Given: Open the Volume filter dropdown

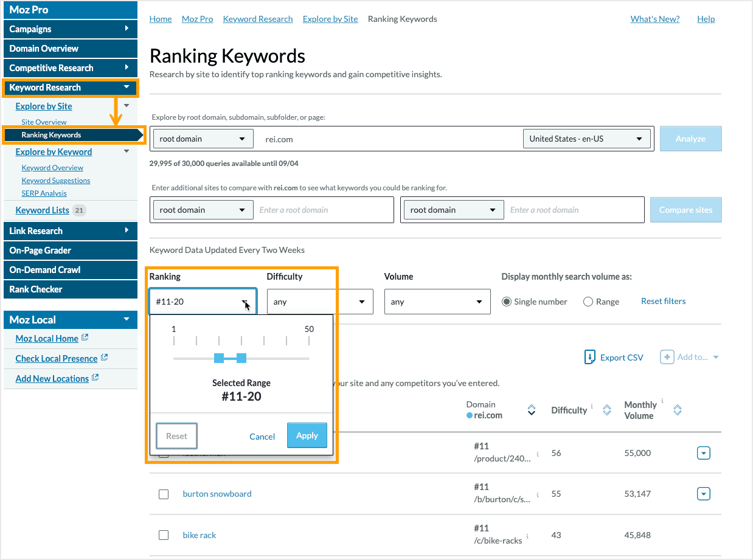Looking at the screenshot, I should tap(437, 302).
